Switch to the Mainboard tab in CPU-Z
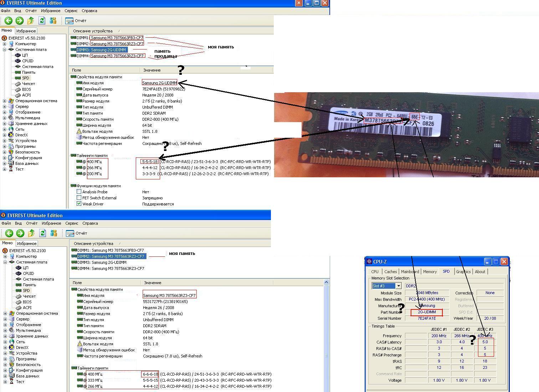 [410, 272]
